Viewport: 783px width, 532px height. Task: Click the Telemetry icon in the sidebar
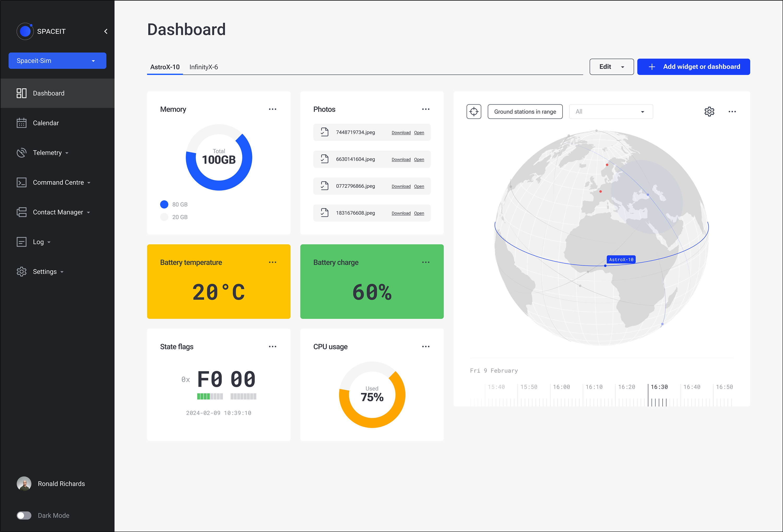[x=22, y=153]
